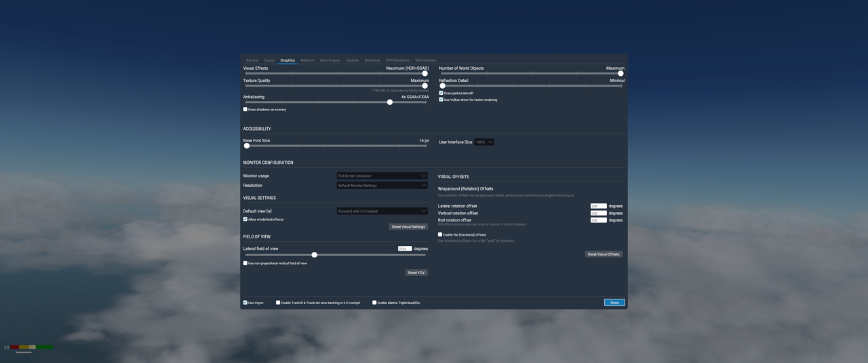Open the User Interface Size dropdown
This screenshot has height=363, width=868.
484,142
